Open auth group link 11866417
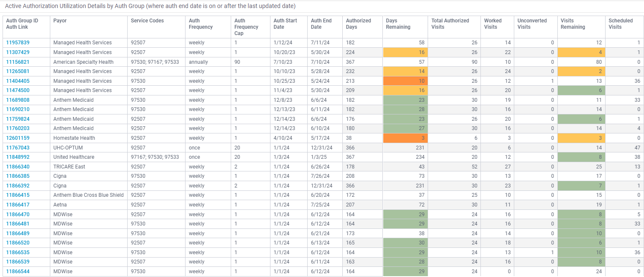Viewport: 644px width, 277px height. click(x=18, y=205)
